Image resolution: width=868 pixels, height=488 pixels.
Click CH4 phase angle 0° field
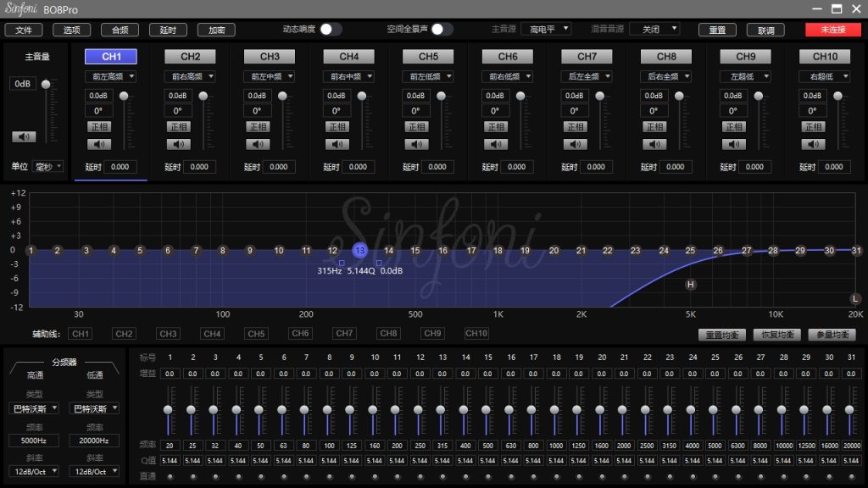336,111
